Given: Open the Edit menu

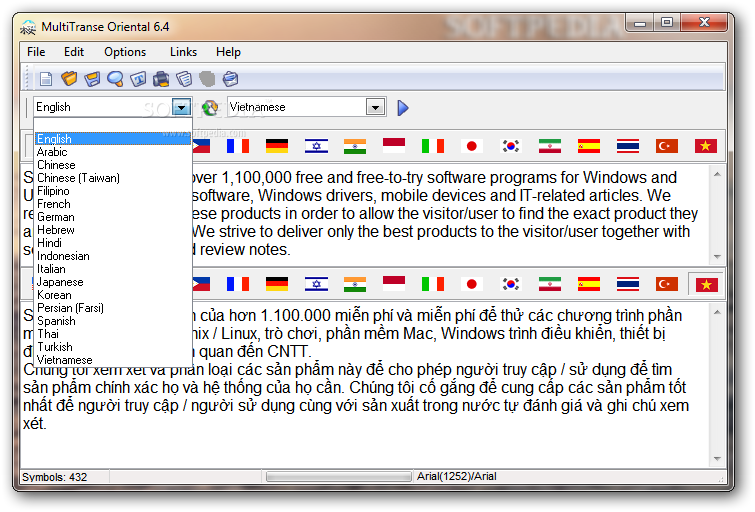Looking at the screenshot, I should (x=74, y=52).
